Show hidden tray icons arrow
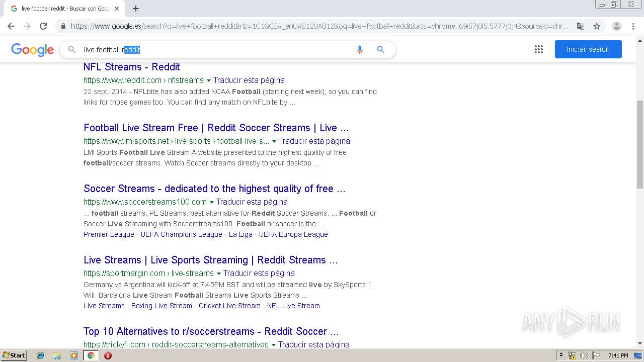Screen dimensions: 644x362 tap(561, 355)
